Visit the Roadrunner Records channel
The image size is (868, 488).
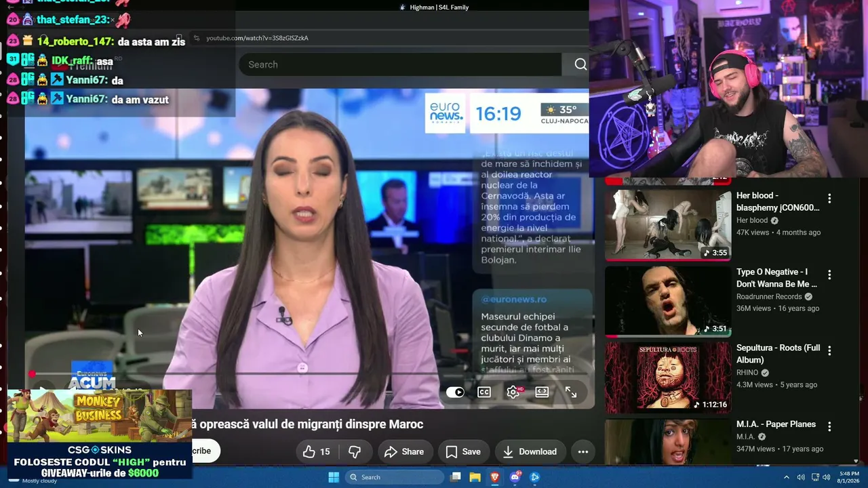(769, 297)
